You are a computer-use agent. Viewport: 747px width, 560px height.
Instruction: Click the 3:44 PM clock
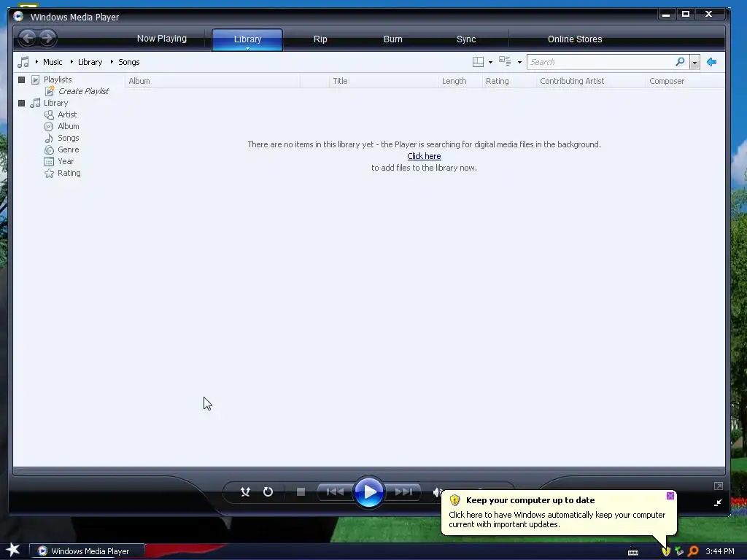pyautogui.click(x=720, y=551)
